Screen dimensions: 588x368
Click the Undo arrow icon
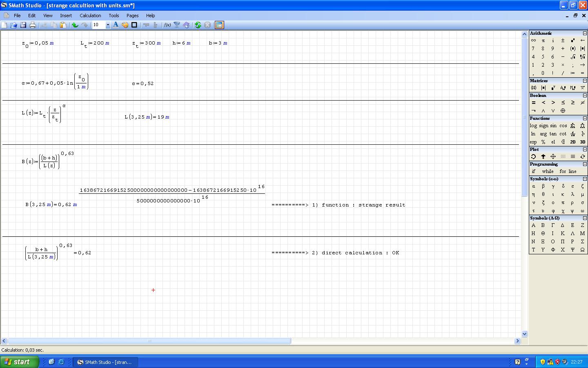pos(75,25)
